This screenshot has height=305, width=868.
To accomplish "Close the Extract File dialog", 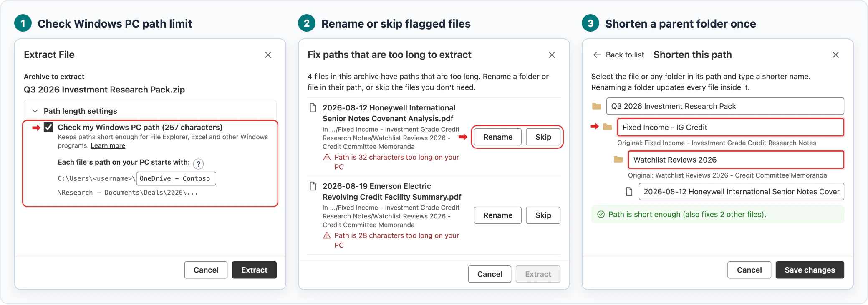I will click(x=268, y=55).
